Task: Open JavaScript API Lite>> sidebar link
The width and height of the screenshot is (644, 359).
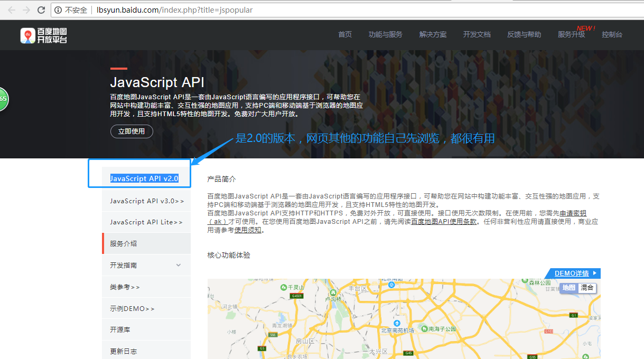Action: [146, 222]
